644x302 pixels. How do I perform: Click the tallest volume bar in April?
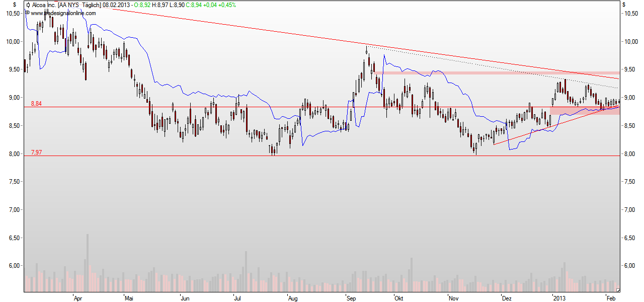tap(88, 262)
